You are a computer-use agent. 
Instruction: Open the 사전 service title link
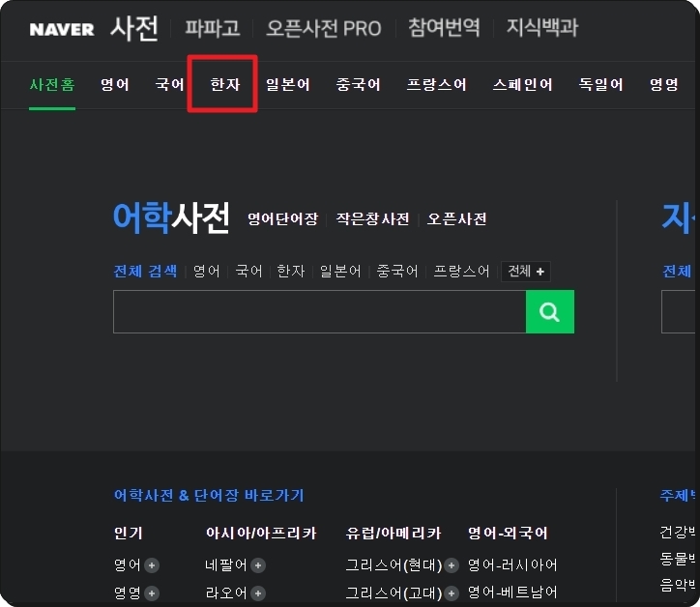[x=134, y=29]
